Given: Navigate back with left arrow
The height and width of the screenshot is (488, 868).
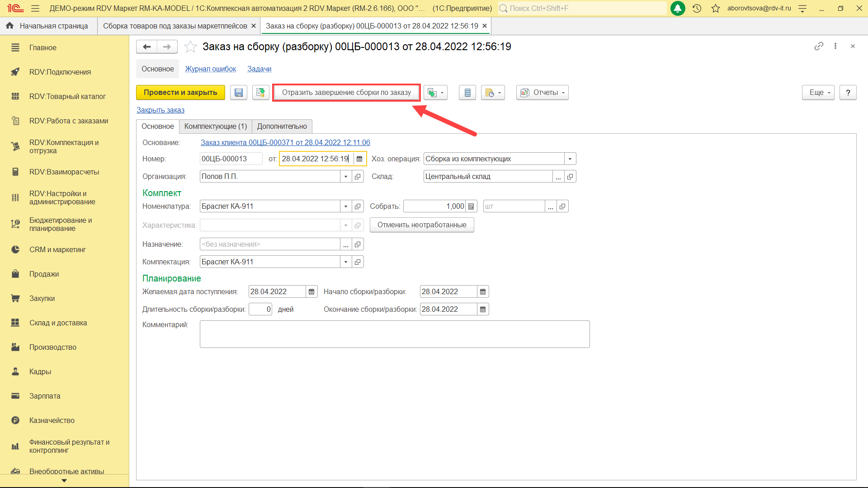Looking at the screenshot, I should (x=146, y=47).
